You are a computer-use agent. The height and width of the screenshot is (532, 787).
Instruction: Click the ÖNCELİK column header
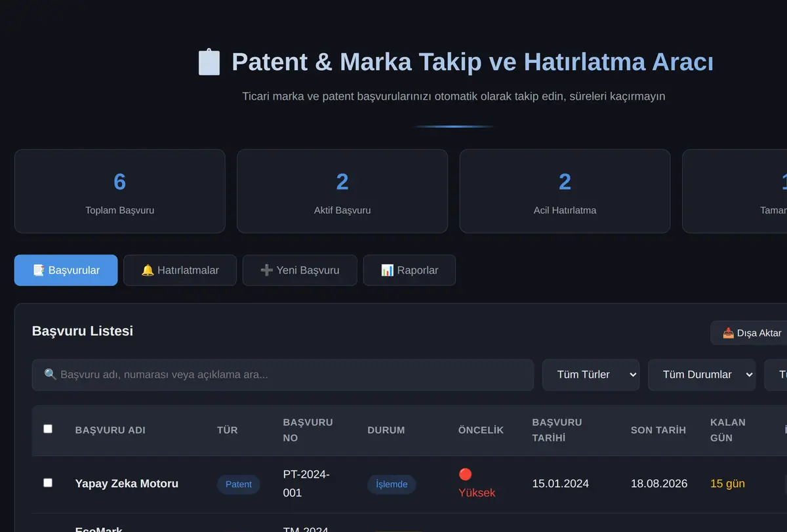point(481,430)
